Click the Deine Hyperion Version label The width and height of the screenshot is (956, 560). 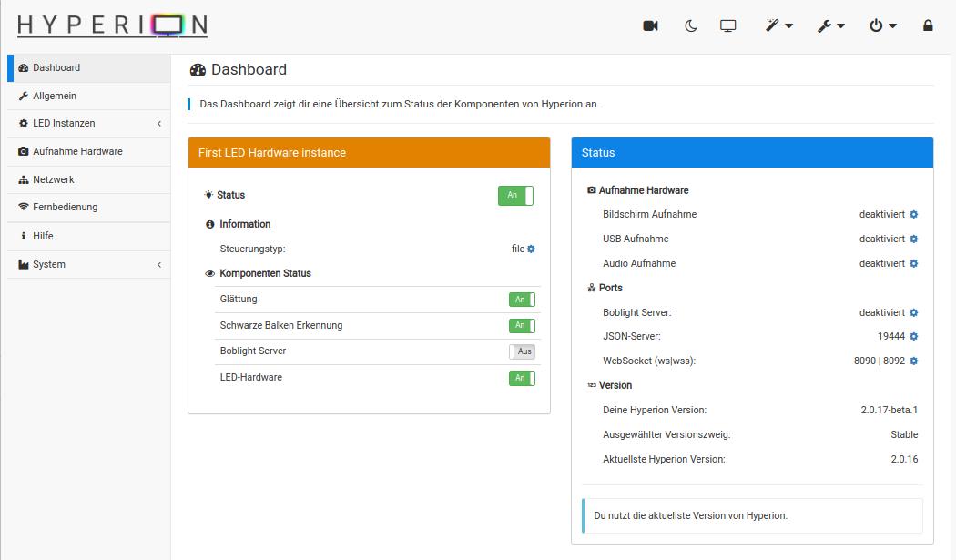(x=655, y=410)
